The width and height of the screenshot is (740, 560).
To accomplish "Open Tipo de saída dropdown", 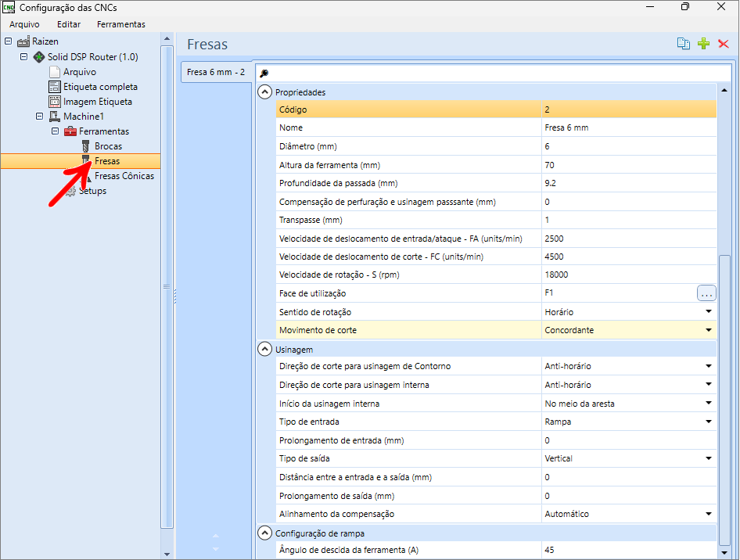I will pyautogui.click(x=709, y=458).
